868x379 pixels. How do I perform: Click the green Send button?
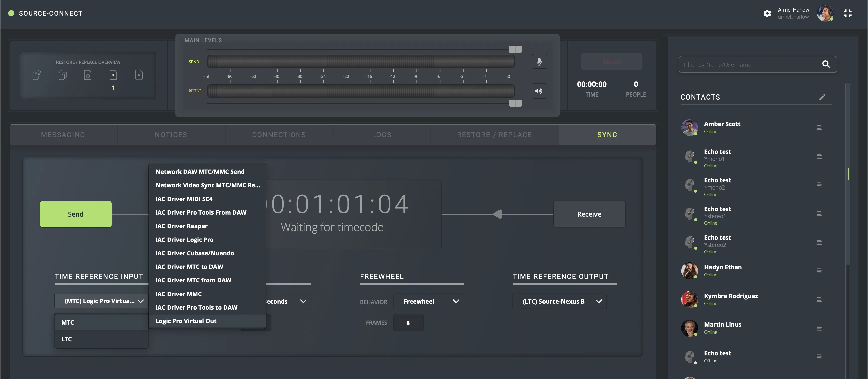76,214
